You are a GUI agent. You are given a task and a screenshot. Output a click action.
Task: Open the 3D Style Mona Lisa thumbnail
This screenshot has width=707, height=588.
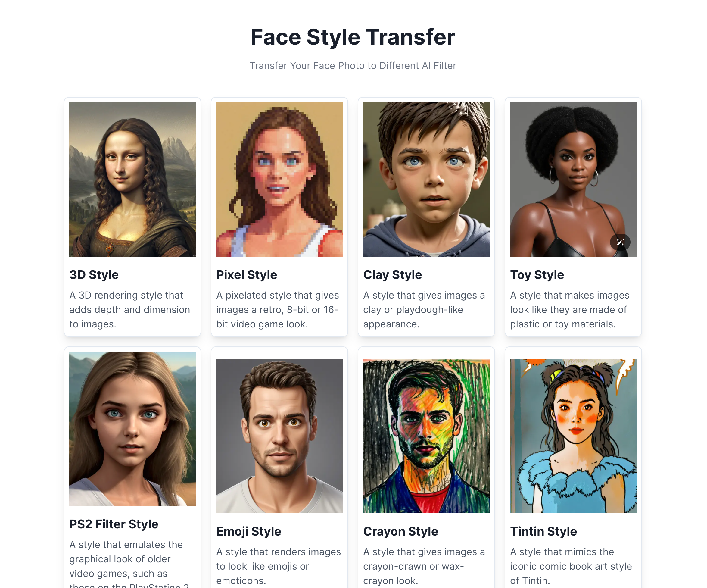[x=132, y=180]
